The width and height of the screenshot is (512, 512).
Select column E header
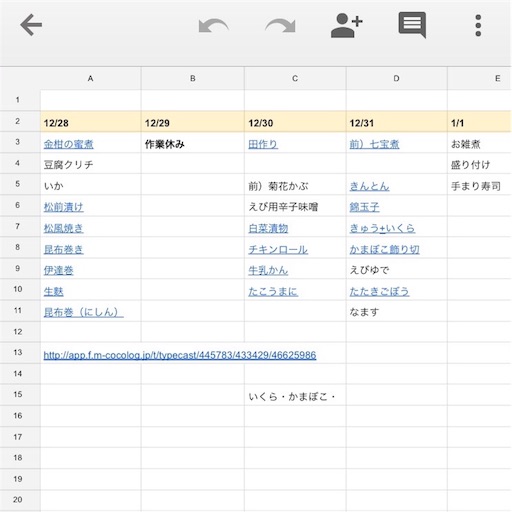[x=480, y=78]
